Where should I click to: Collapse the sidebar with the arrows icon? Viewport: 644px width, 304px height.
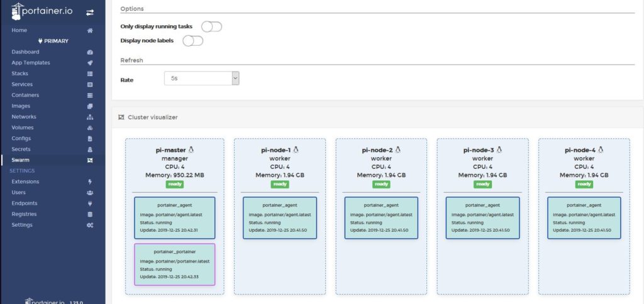89,13
